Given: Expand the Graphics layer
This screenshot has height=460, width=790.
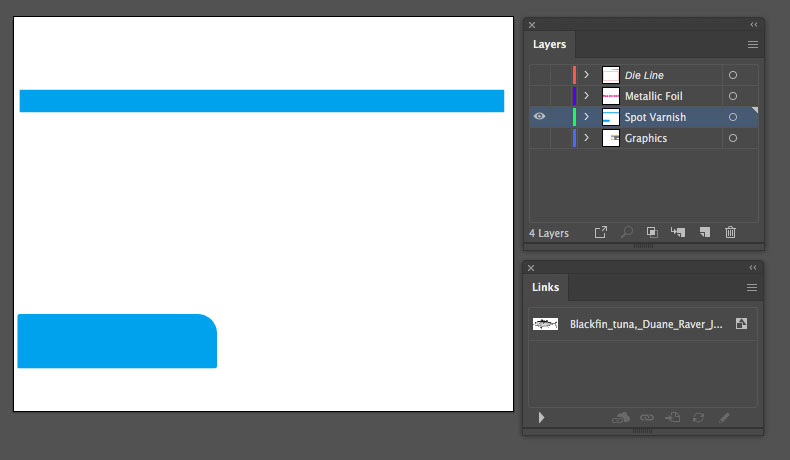Looking at the screenshot, I should 586,138.
